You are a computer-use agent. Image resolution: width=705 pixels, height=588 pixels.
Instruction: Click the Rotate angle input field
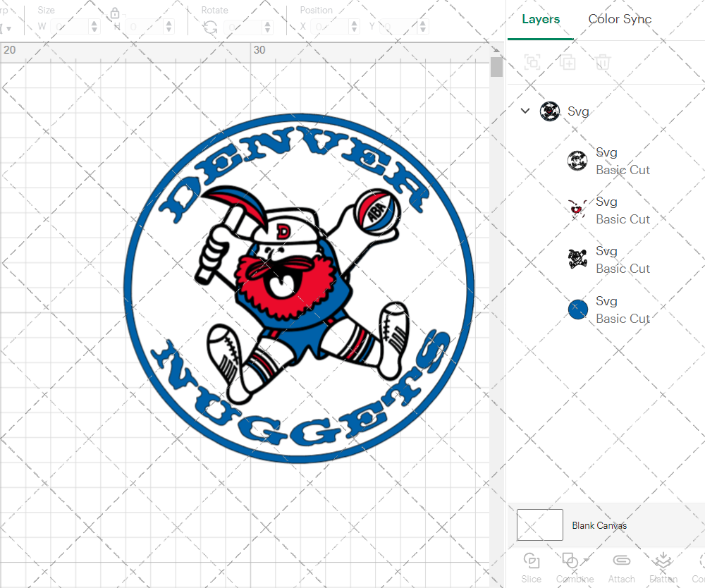pyautogui.click(x=244, y=27)
